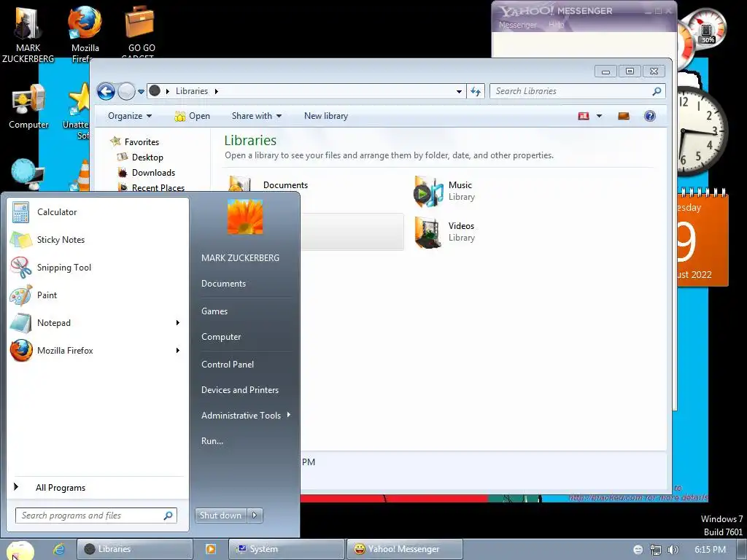The width and height of the screenshot is (747, 560).
Task: Select Downloads under Favorites
Action: [153, 172]
